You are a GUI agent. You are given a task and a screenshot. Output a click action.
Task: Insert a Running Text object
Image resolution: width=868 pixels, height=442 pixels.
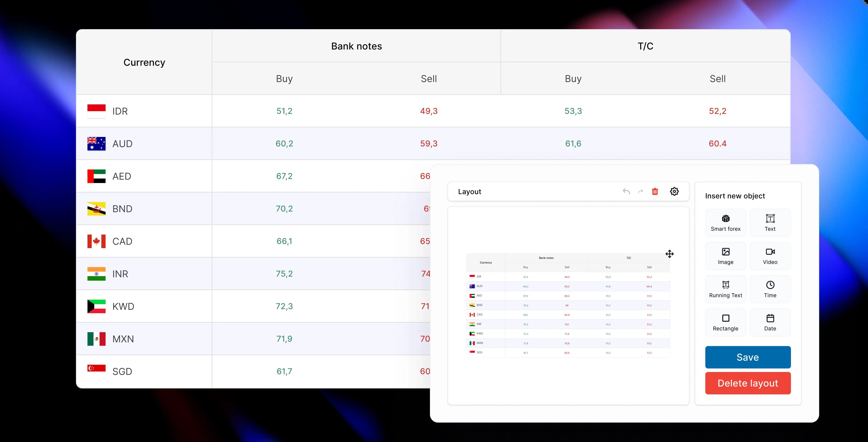click(x=725, y=289)
